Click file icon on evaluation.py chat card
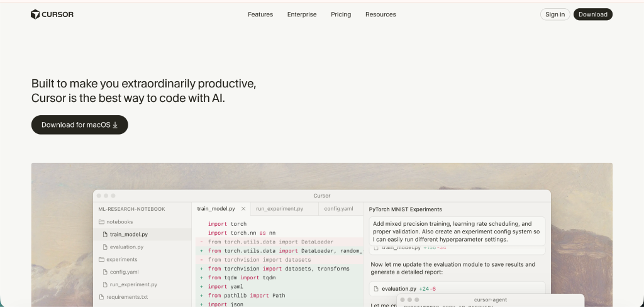The height and width of the screenshot is (307, 644). click(375, 289)
